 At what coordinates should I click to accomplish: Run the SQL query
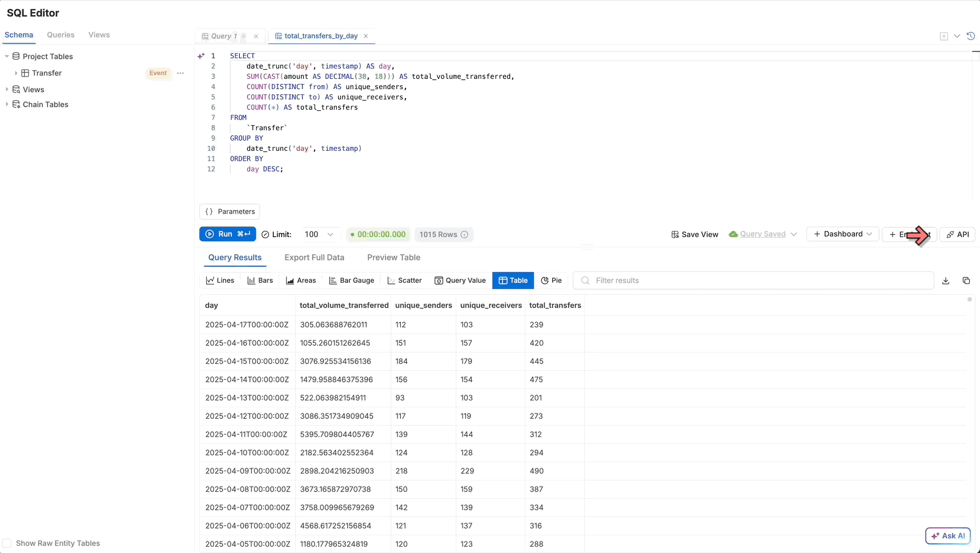click(227, 234)
